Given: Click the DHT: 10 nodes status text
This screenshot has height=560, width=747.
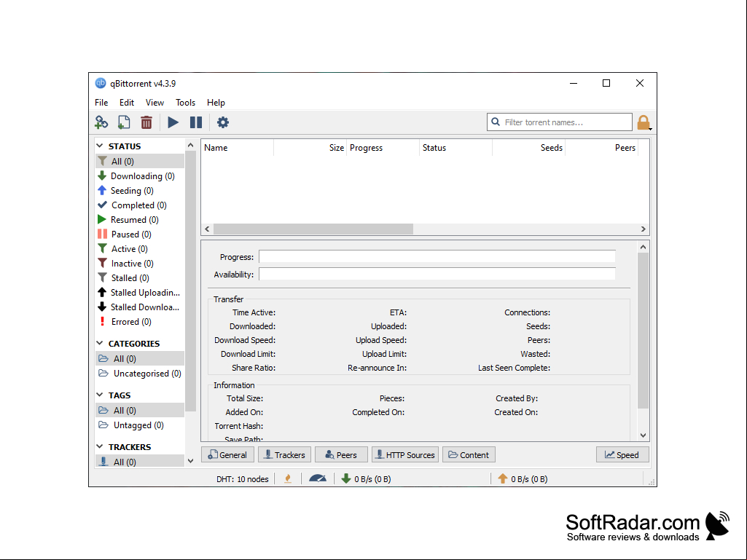Looking at the screenshot, I should point(242,479).
